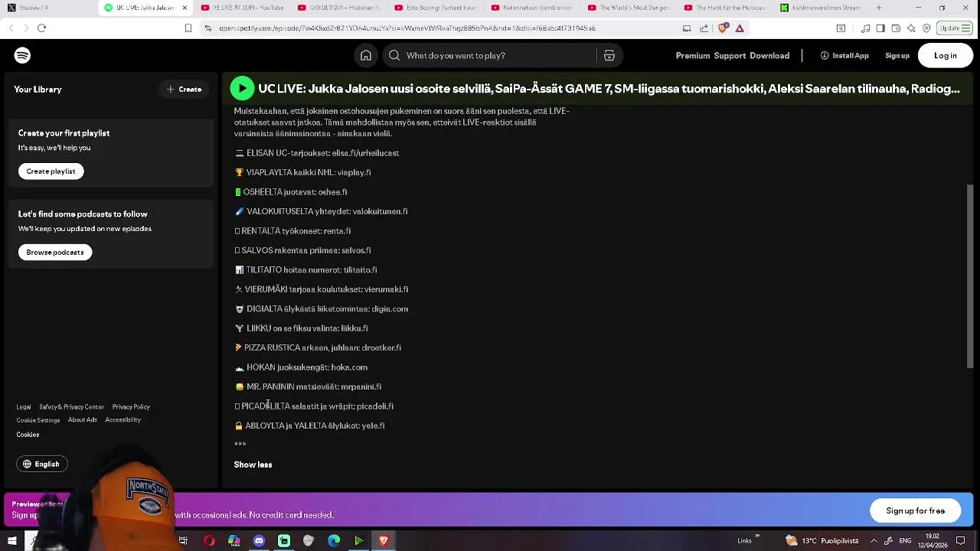Open the Support link

point(730,56)
